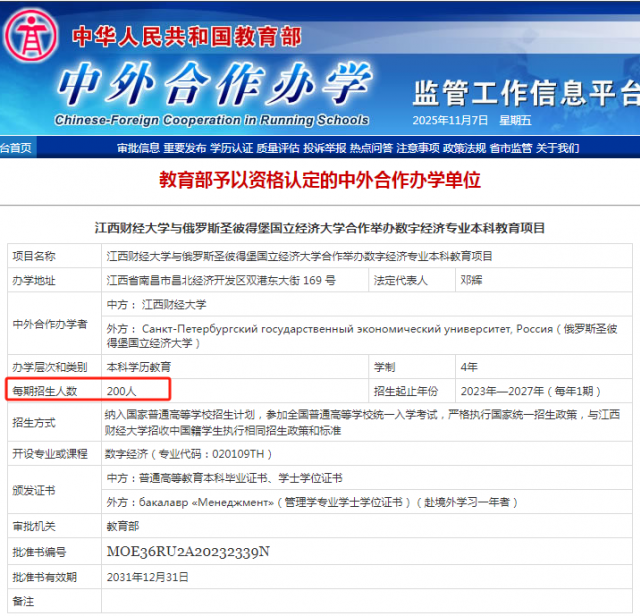Go to the 平台首页 home tab
The height and width of the screenshot is (616, 640).
coord(15,148)
